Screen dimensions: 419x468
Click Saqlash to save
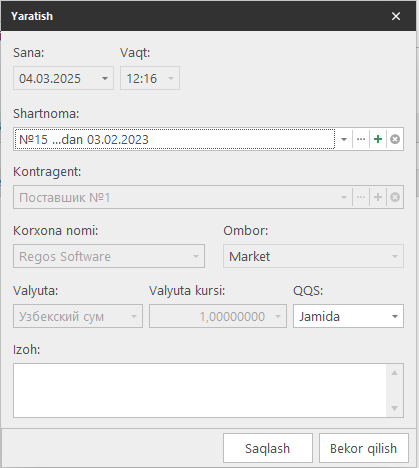click(268, 448)
